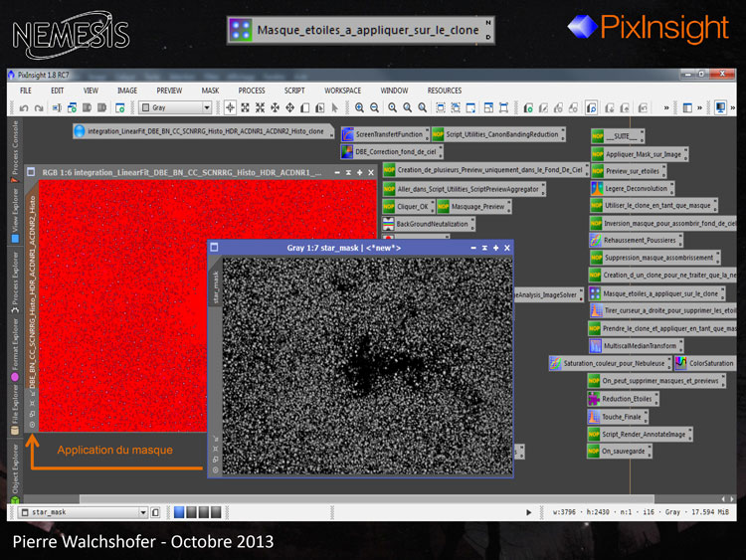The width and height of the screenshot is (746, 560).
Task: Open the IMAGE menu
Action: pyautogui.click(x=127, y=91)
